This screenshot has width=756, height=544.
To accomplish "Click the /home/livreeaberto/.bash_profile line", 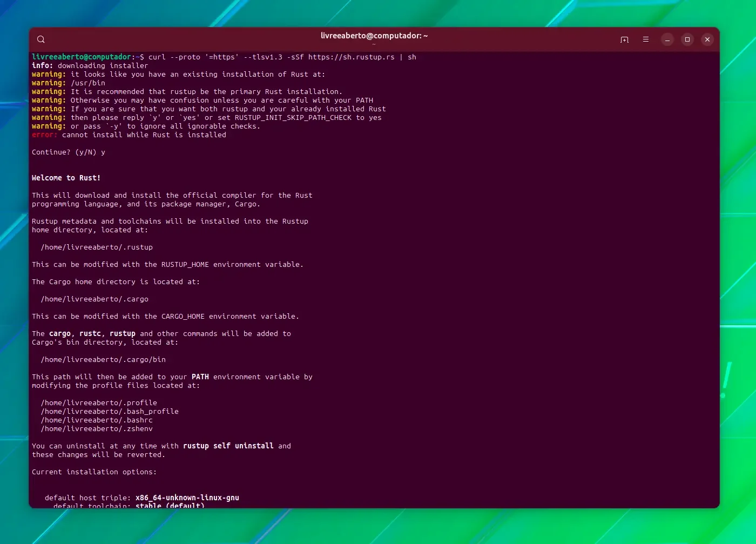I will (110, 412).
